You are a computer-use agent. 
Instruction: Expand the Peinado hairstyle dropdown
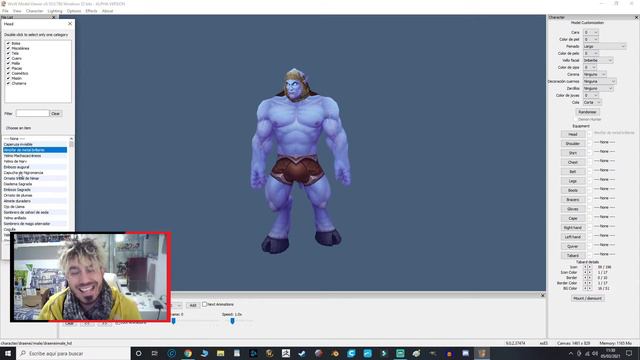(x=604, y=46)
